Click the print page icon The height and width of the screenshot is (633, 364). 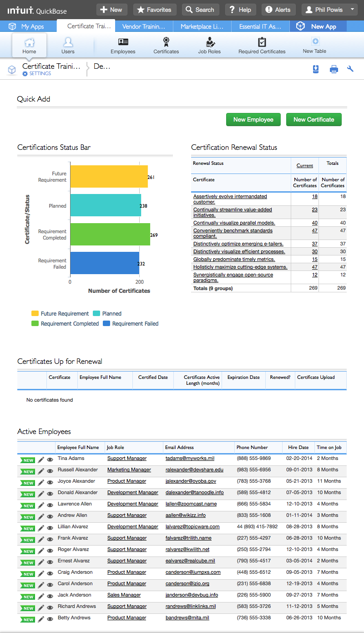[334, 69]
